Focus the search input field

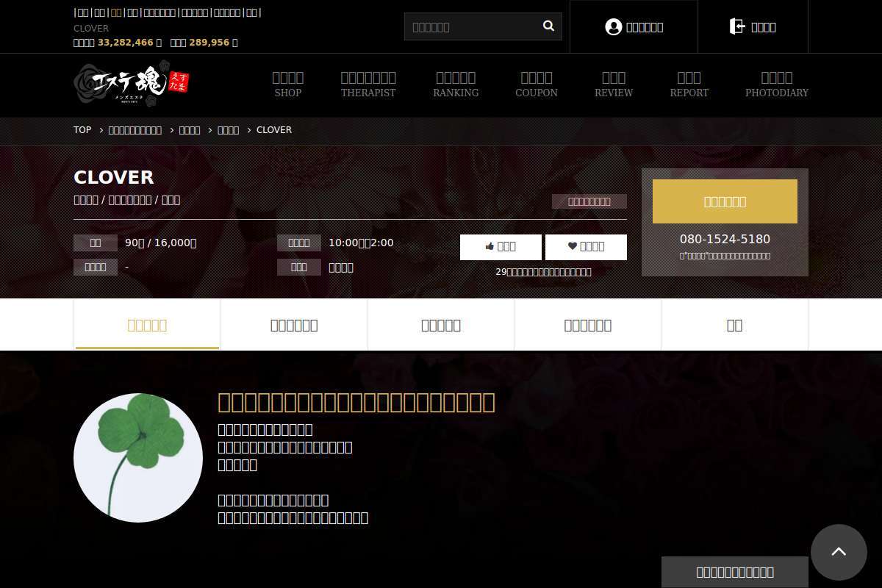pyautogui.click(x=473, y=26)
